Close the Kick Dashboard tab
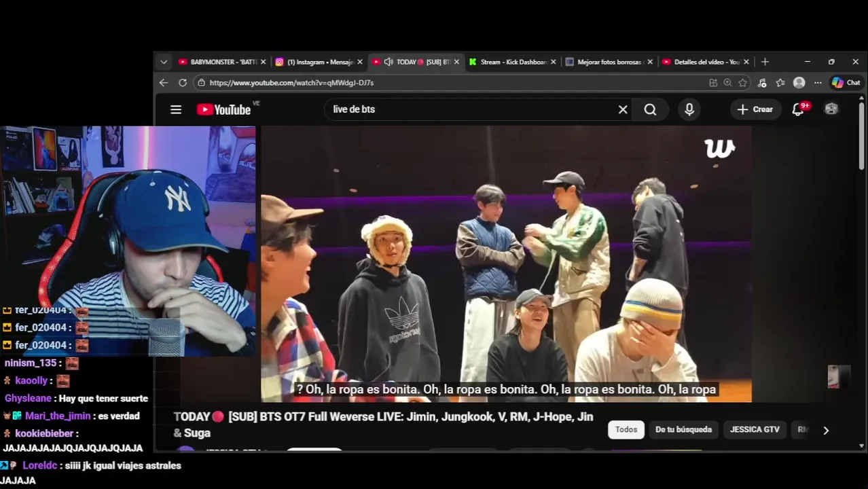 554,62
